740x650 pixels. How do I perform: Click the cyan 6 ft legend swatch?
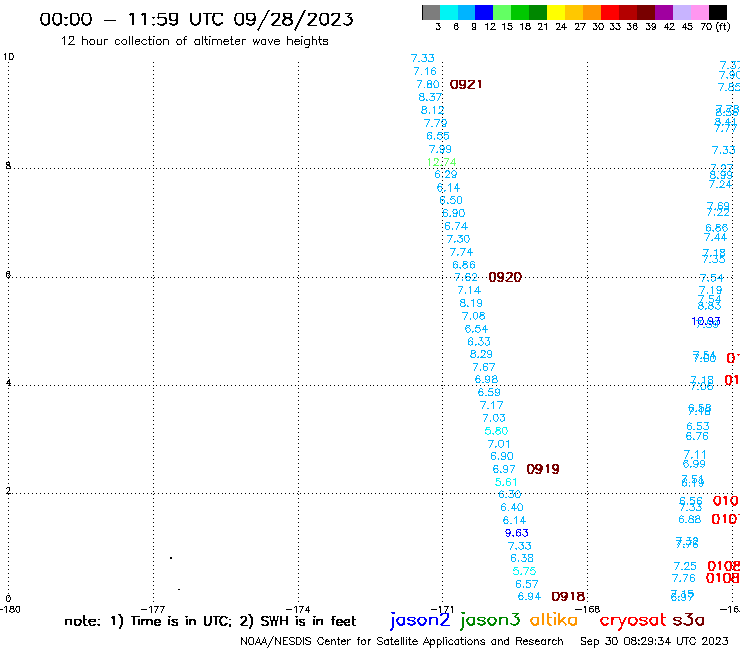pos(449,12)
